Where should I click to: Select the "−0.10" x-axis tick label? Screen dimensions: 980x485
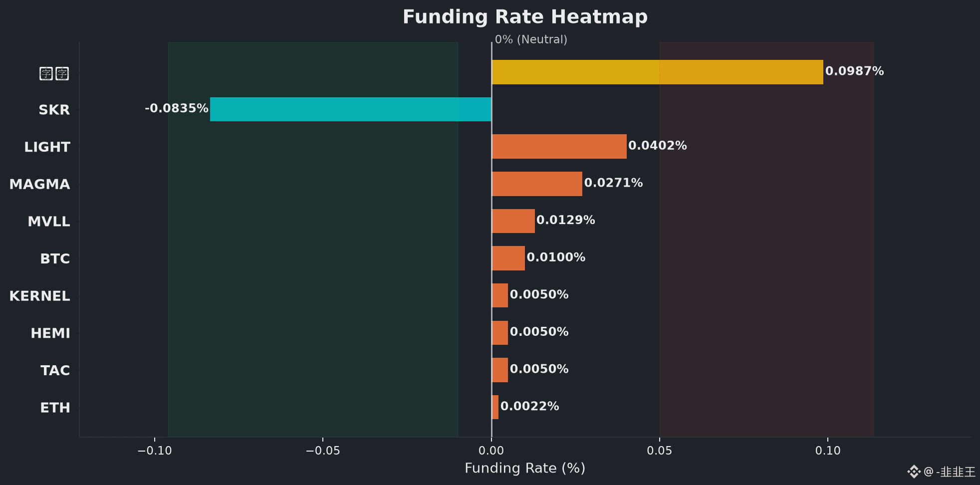coord(155,451)
